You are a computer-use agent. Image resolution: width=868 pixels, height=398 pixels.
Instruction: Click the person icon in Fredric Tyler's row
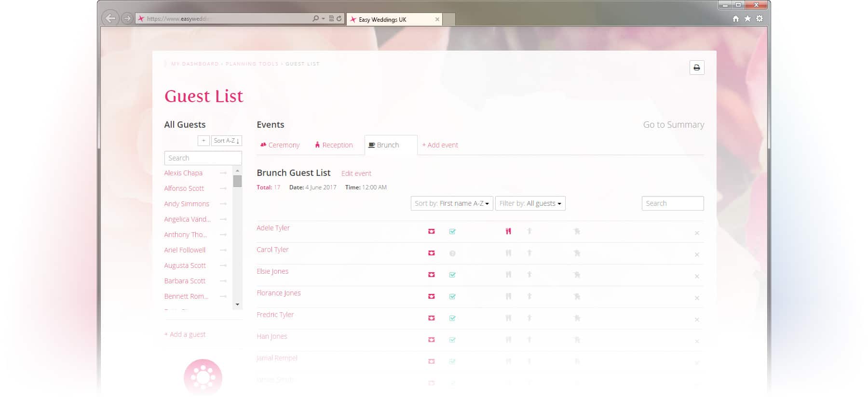click(529, 318)
